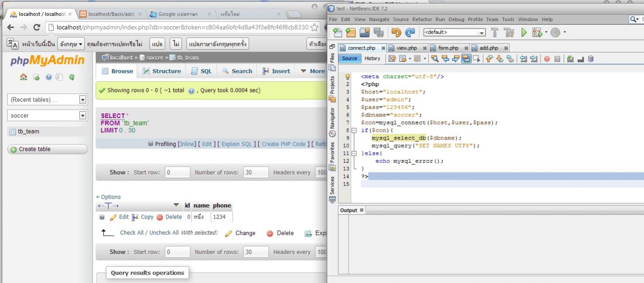Screen dimensions: 644x283
Task: Open the Profile Project dropdown arrow
Action: 564,32
